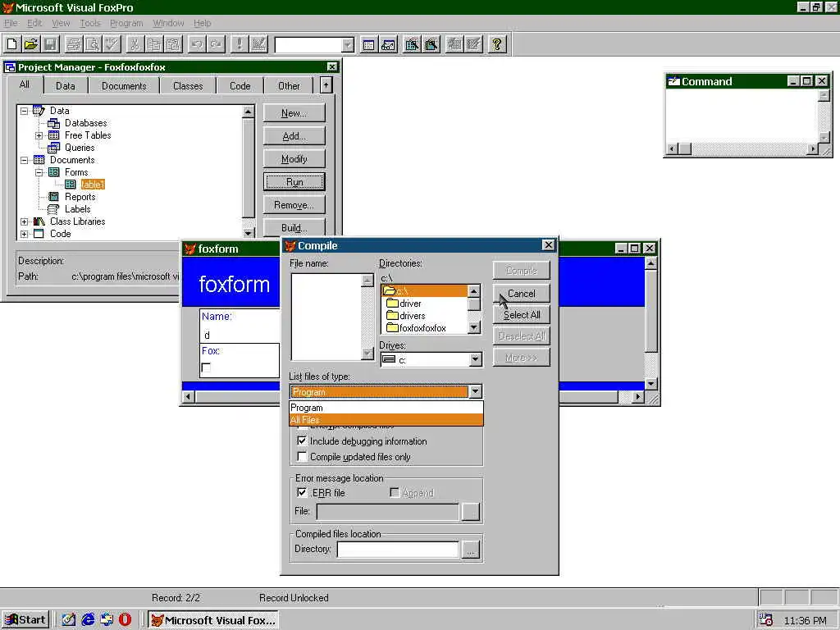
Task: Click the Open file toolbar icon
Action: pos(32,44)
